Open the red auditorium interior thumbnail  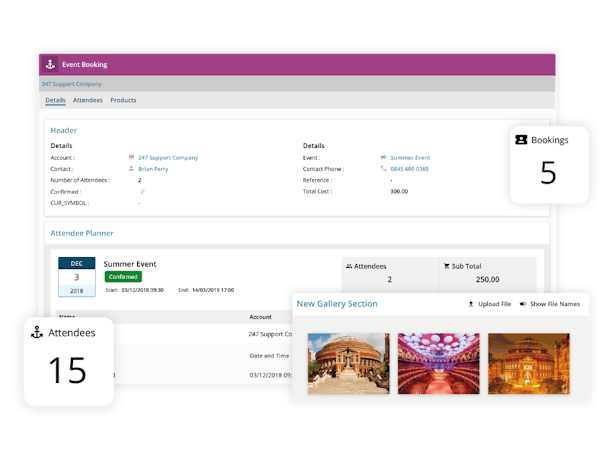coord(439,363)
